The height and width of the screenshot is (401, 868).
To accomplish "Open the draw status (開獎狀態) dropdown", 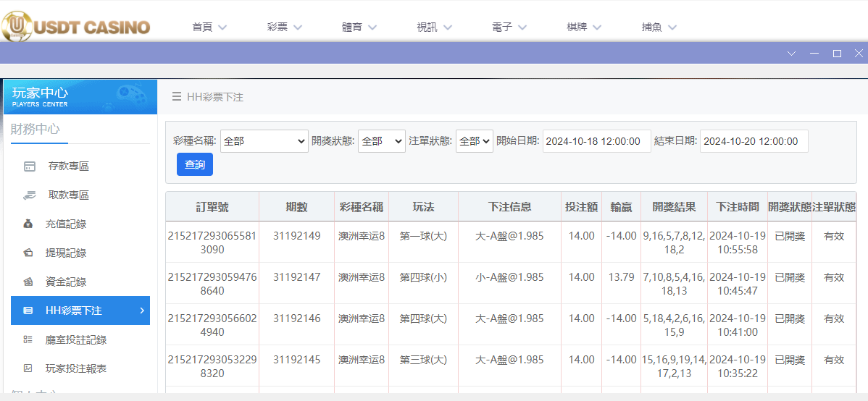I will [x=381, y=141].
